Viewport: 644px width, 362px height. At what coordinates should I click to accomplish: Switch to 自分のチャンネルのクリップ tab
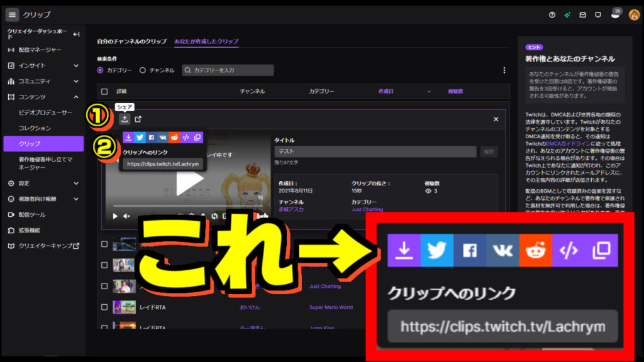[132, 41]
